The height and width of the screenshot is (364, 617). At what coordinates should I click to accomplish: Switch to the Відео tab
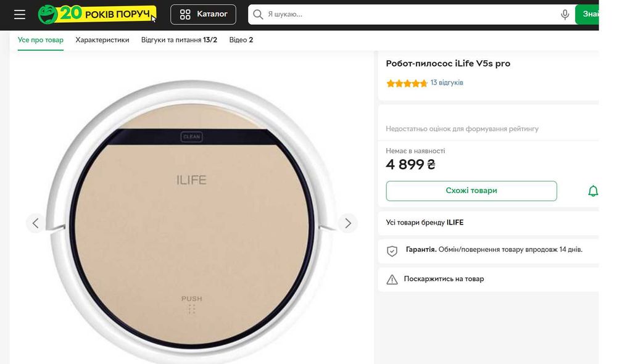(241, 40)
